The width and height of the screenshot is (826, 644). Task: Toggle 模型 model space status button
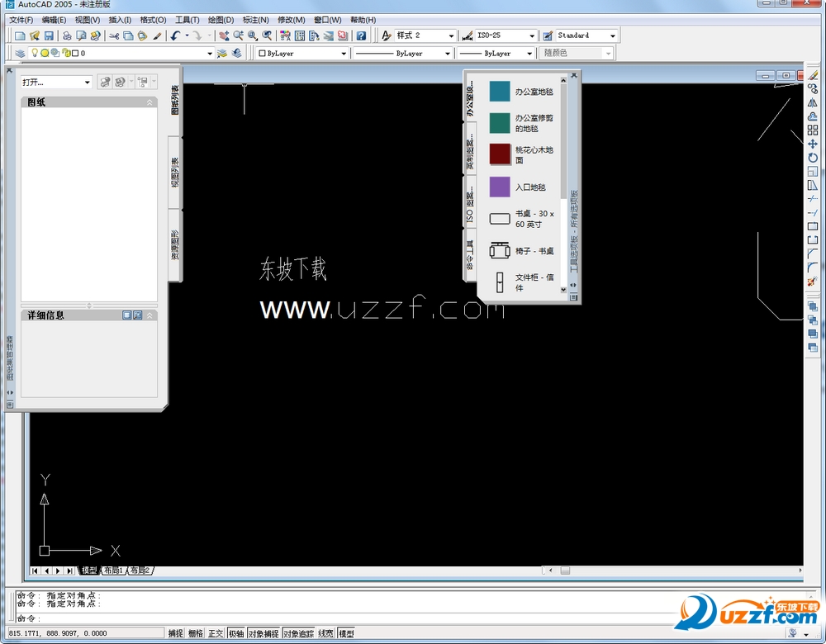(346, 633)
